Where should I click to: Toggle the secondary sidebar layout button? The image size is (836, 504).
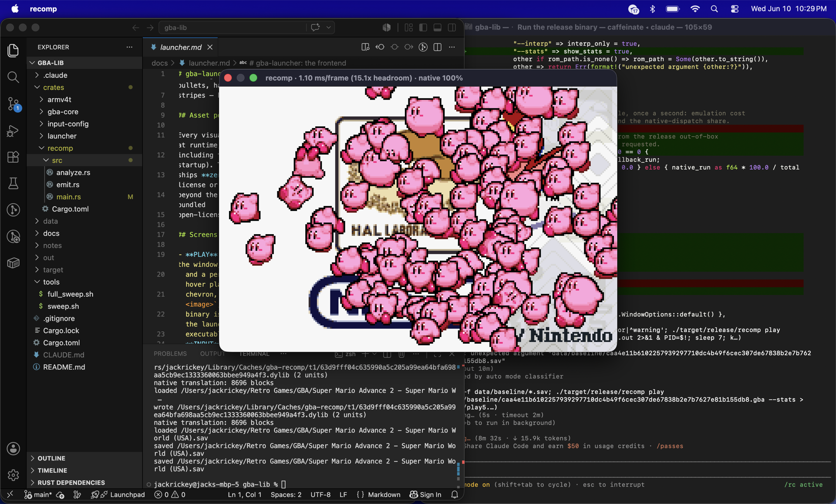point(452,27)
